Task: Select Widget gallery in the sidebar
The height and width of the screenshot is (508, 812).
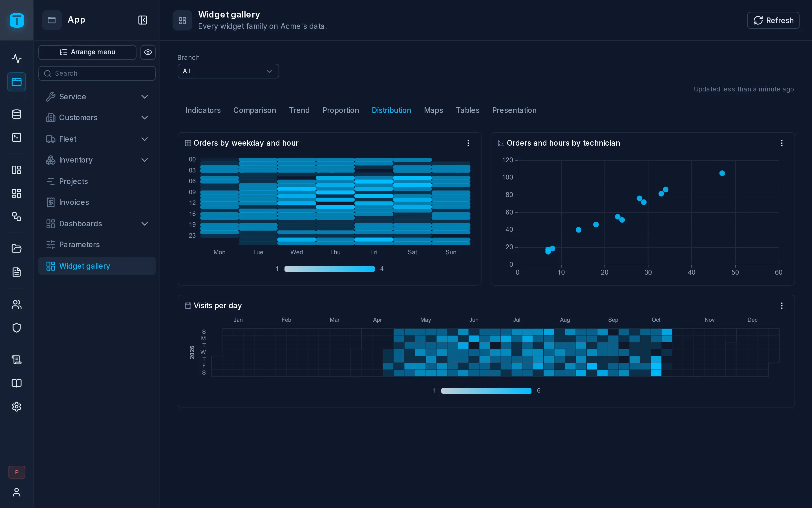Action: point(97,266)
